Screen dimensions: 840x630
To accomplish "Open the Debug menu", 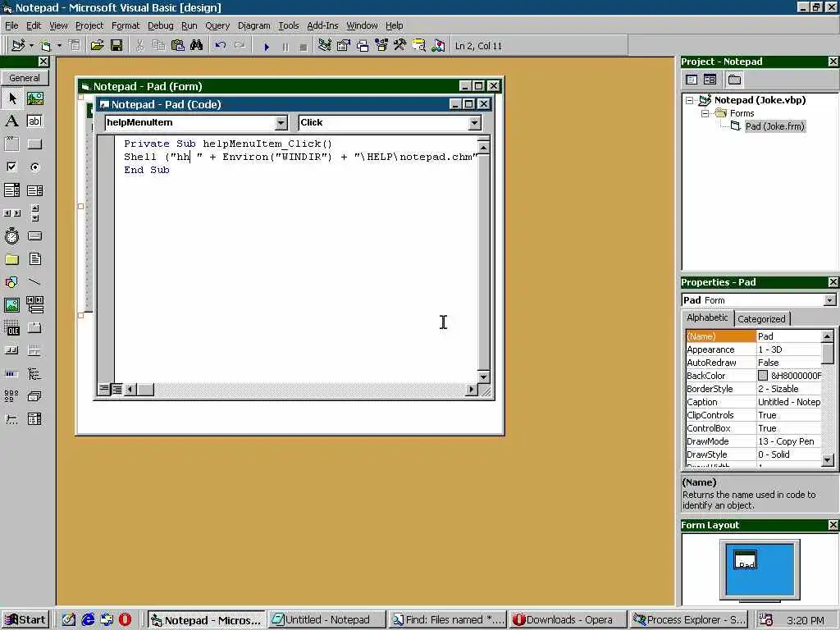I will click(160, 25).
